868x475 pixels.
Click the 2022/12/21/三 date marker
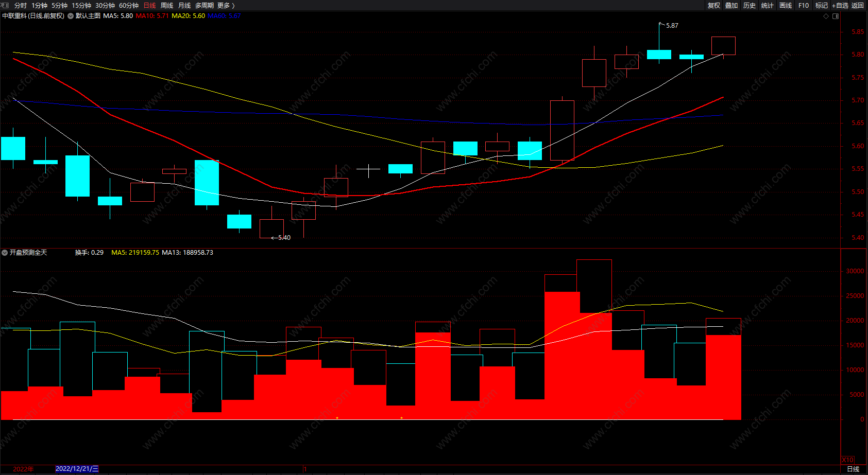click(77, 469)
